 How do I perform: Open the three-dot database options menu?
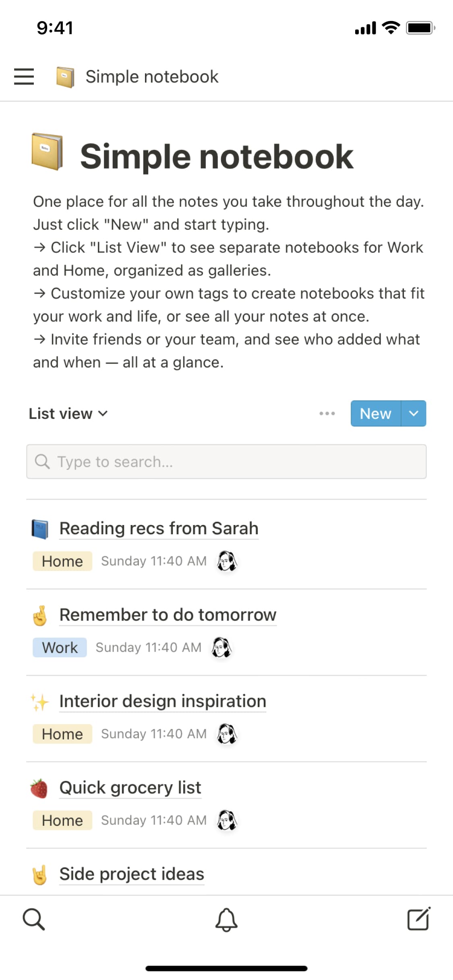(327, 413)
